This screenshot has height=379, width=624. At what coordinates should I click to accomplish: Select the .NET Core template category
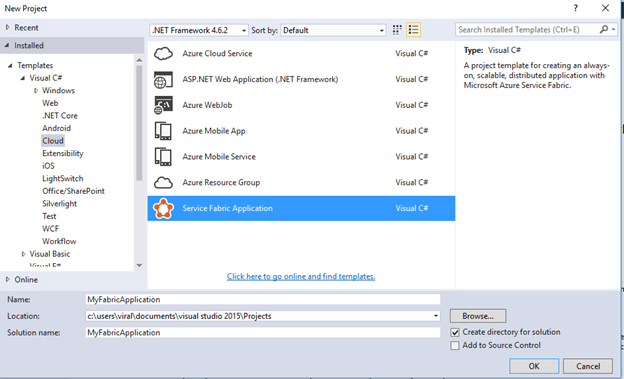tap(60, 116)
